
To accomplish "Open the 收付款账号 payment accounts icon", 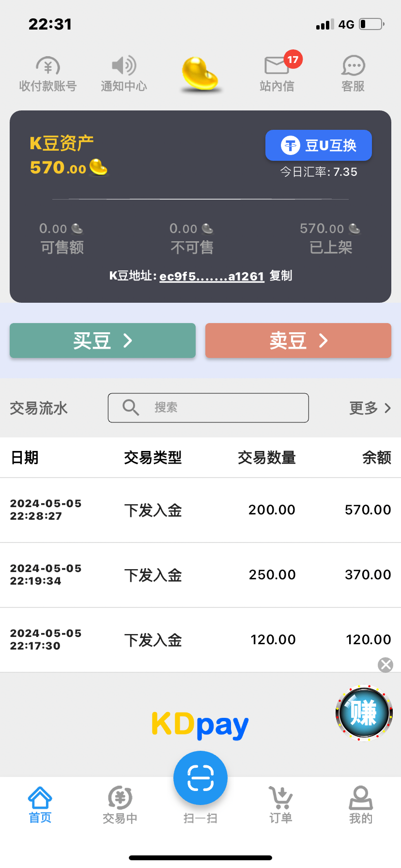I will (48, 74).
